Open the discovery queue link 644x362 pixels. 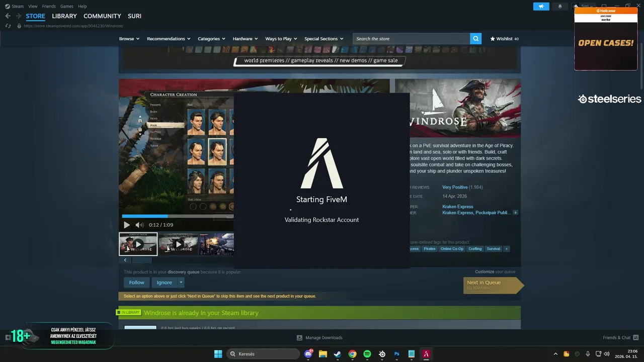pos(184,272)
